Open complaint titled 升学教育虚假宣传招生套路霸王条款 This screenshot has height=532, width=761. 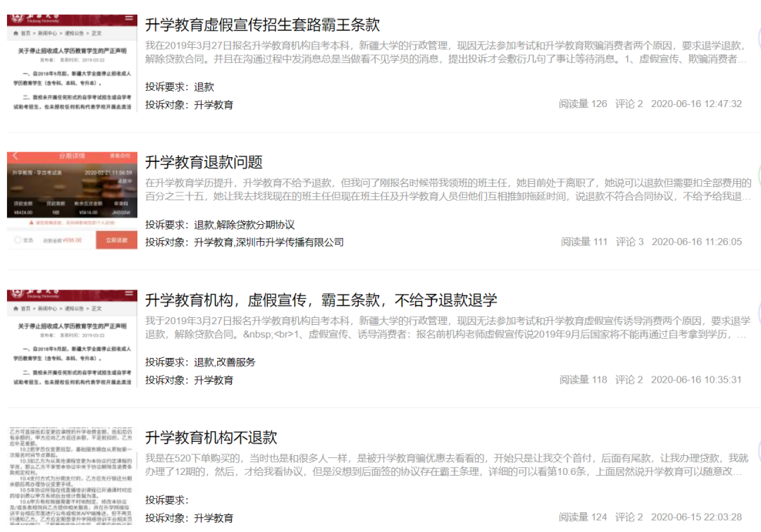262,24
